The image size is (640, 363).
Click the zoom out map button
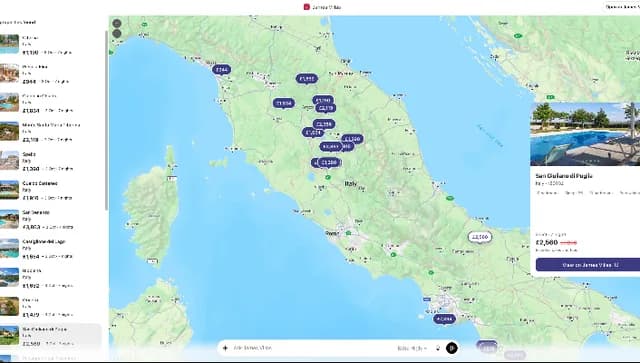117,33
